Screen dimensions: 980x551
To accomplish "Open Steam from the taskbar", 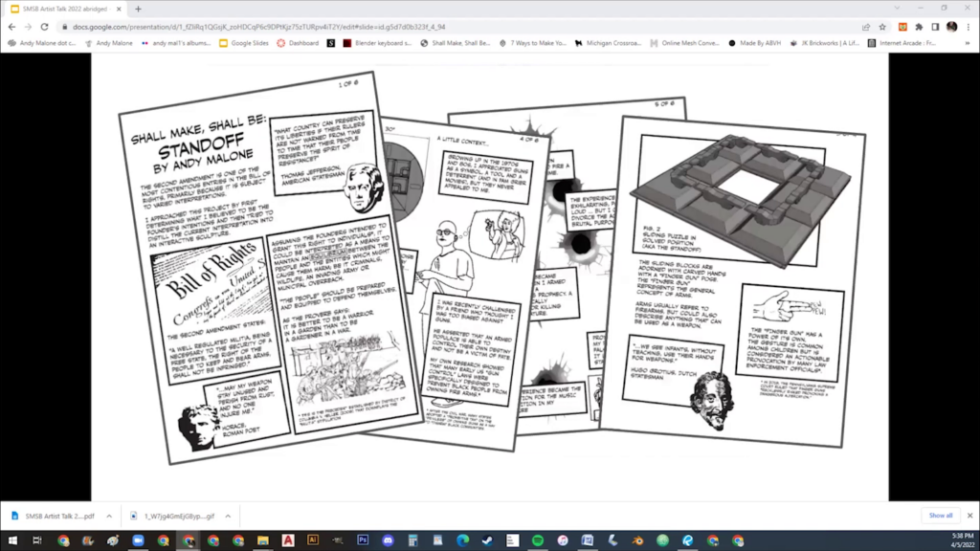I will click(x=488, y=540).
